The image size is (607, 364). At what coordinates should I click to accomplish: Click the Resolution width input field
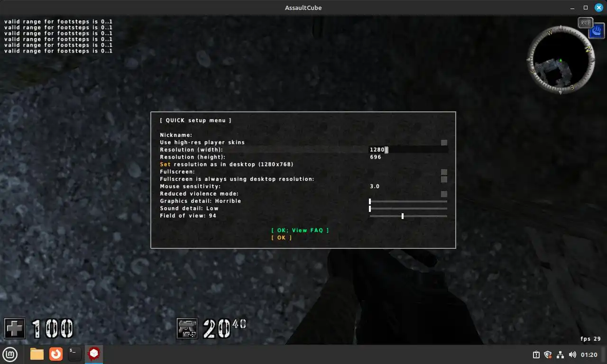[409, 150]
